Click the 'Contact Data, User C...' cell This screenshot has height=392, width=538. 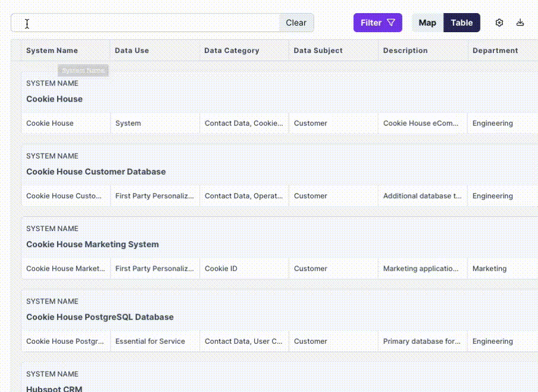point(244,342)
